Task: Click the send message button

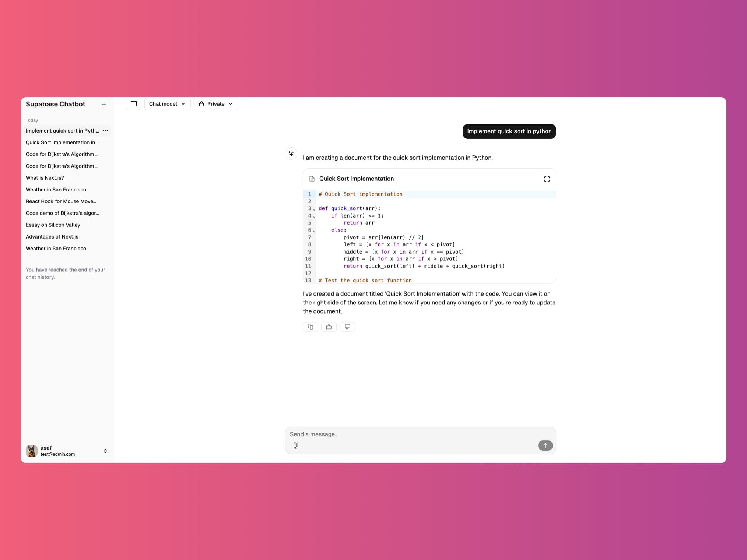Action: [545, 445]
